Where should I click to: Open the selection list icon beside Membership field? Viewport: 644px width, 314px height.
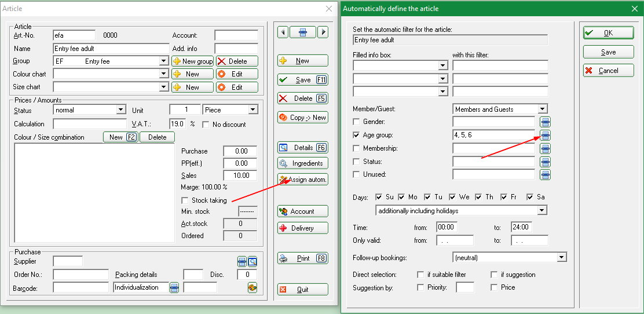pos(545,148)
